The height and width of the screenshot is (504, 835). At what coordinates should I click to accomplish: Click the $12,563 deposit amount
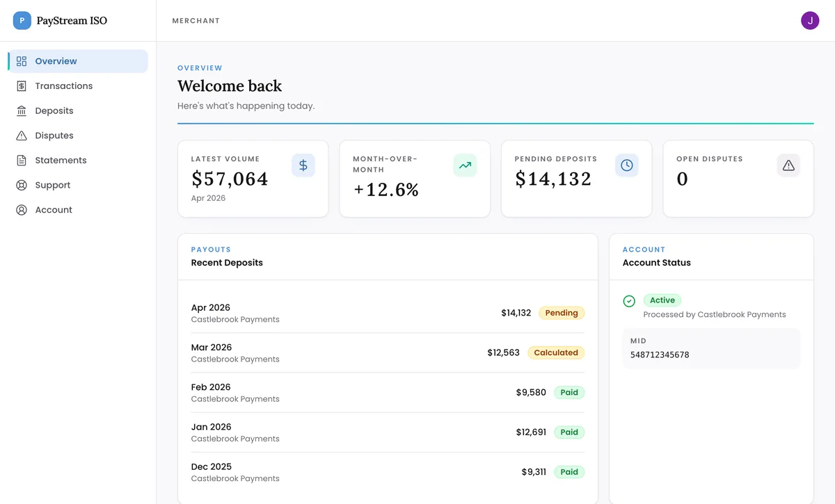tap(504, 352)
